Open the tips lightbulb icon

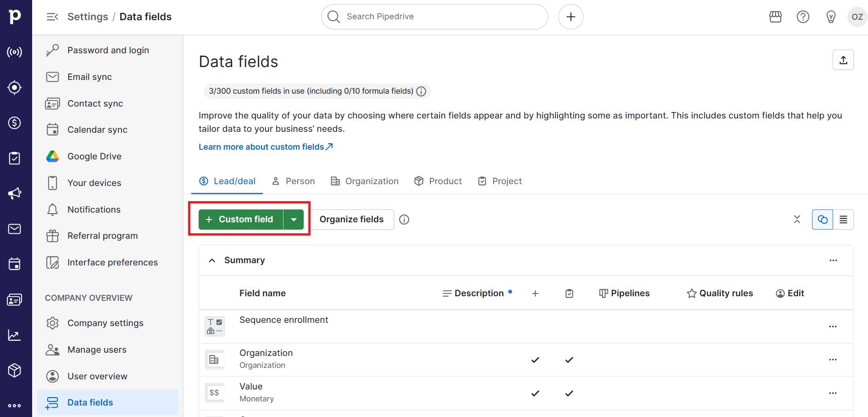click(x=831, y=17)
